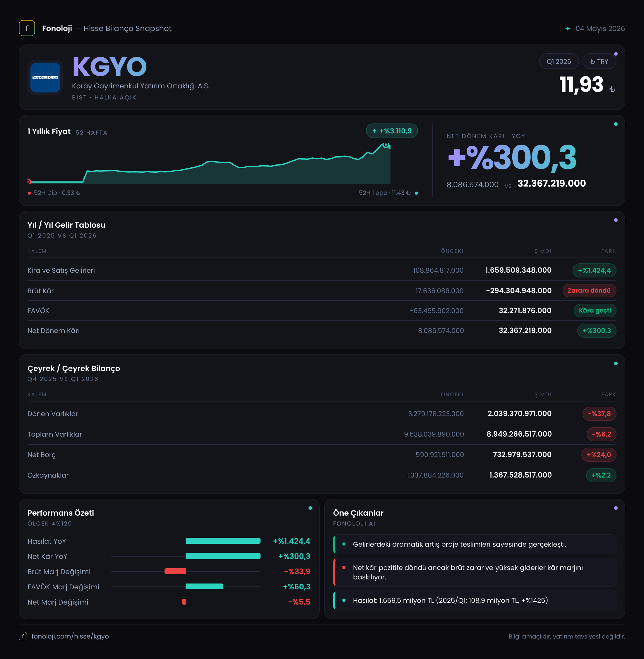Click the value 8.949.266.517.000
The image size is (644, 659).
click(519, 434)
